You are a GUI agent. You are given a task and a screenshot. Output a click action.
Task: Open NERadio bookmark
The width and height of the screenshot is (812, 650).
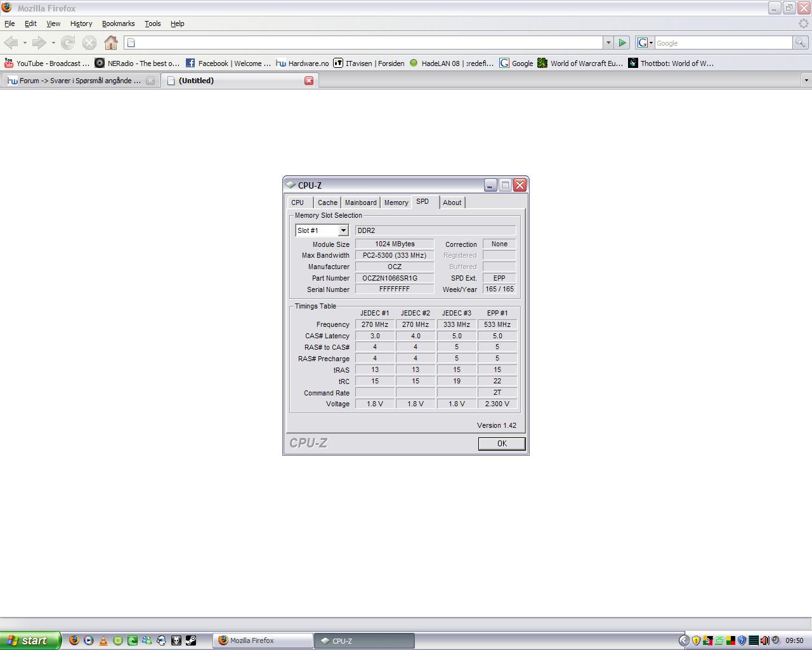click(x=138, y=63)
